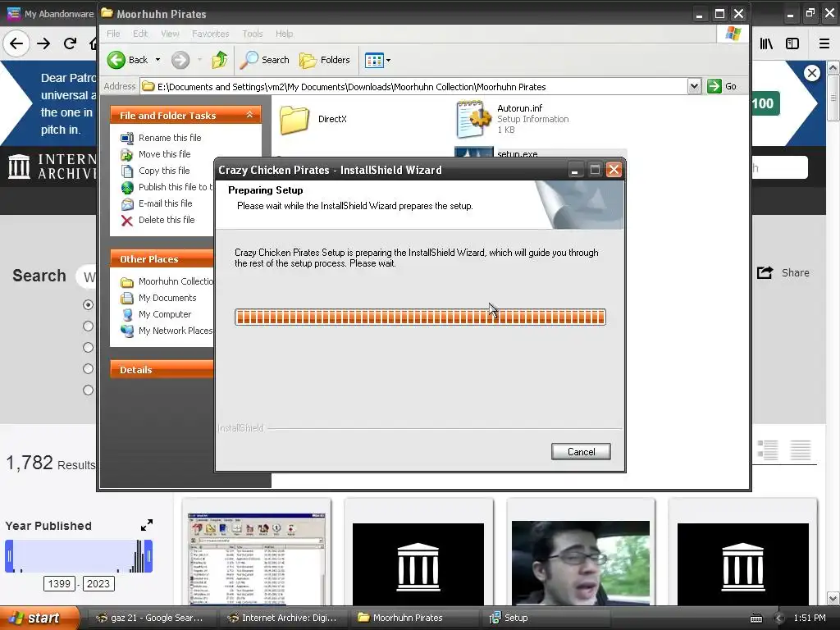Image resolution: width=840 pixels, height=630 pixels.
Task: Open the Favorites menu in Explorer
Action: point(211,34)
